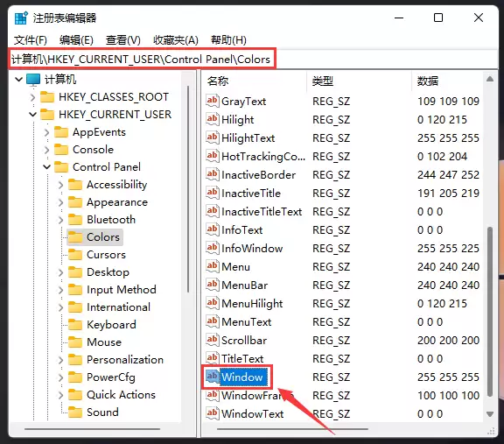The image size is (504, 444).
Task: Click the Colors folder icon
Action: pyautogui.click(x=75, y=237)
